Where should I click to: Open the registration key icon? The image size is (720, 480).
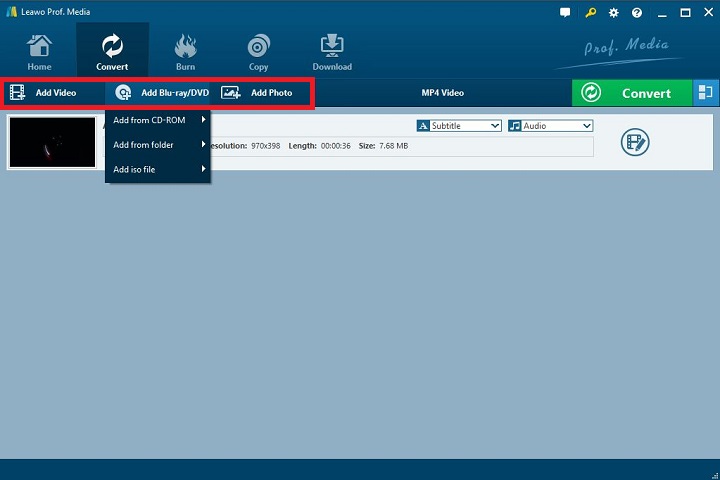591,13
